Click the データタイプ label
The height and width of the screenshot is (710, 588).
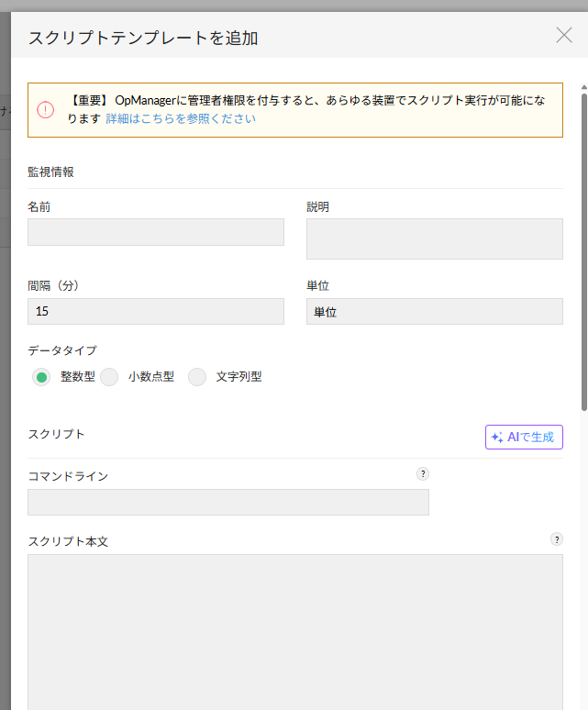[x=62, y=350]
